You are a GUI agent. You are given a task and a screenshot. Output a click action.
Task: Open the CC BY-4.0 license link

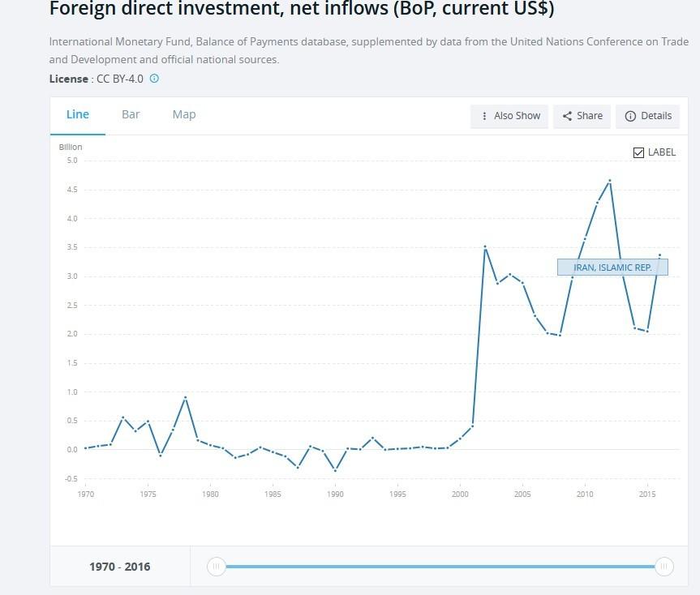click(122, 79)
